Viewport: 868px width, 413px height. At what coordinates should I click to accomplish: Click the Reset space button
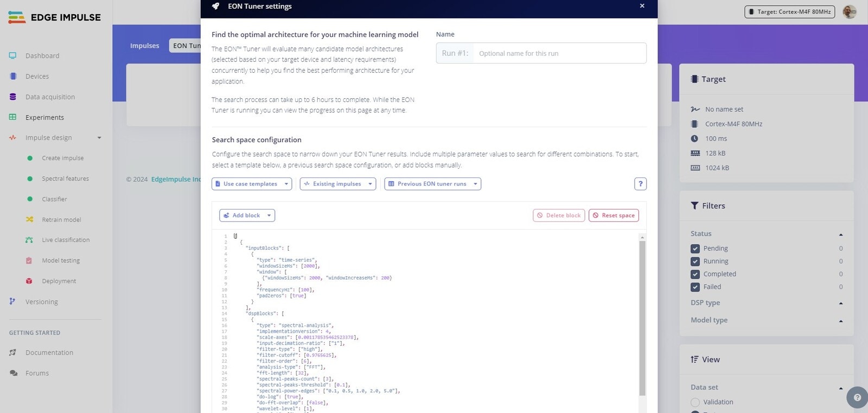pos(614,215)
